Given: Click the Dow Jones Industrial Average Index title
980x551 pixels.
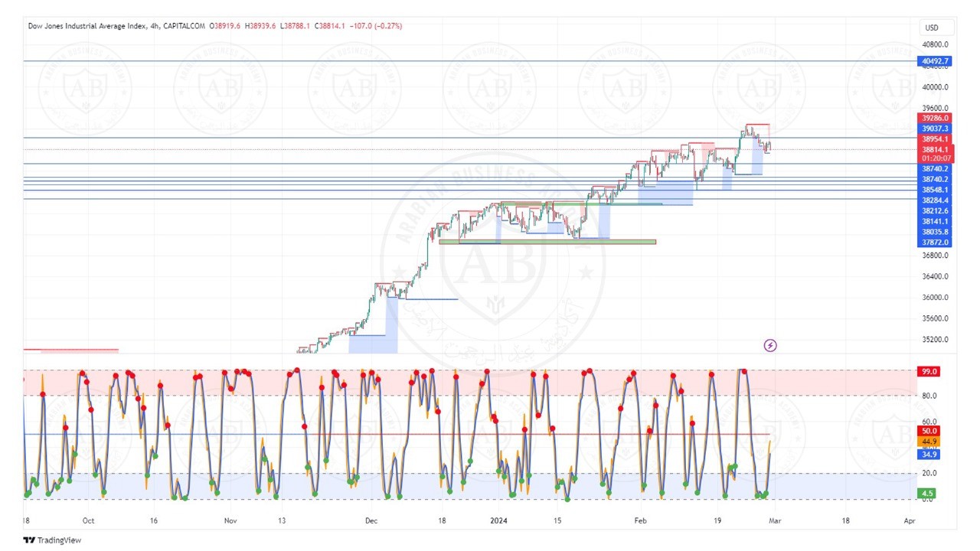Looking at the screenshot, I should pyautogui.click(x=88, y=26).
